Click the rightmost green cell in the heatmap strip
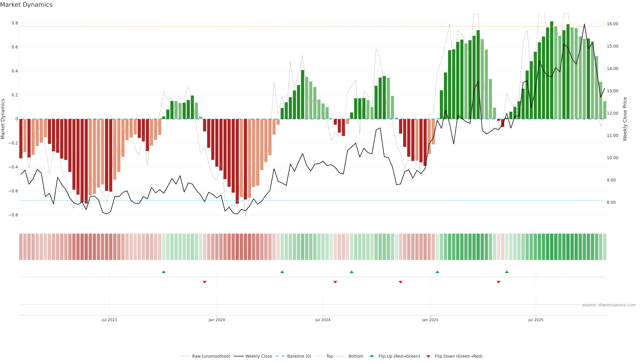Image resolution: width=644 pixels, height=362 pixels. pyautogui.click(x=604, y=247)
